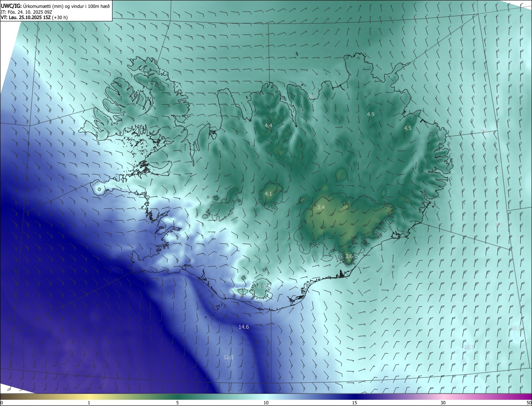This screenshot has width=532, height=406.
Task: Click the 4.1 value on the central glacier
Action: (268, 193)
